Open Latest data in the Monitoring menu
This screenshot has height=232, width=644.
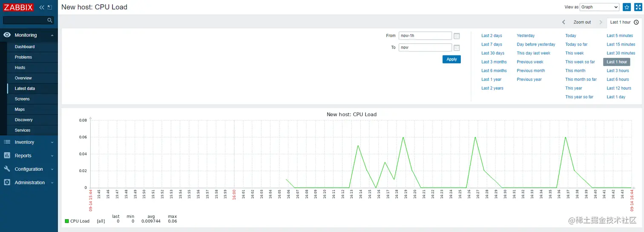click(25, 89)
